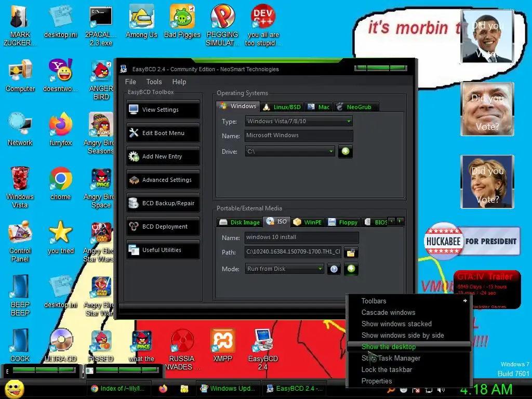Select the DEV C++ desktop icon
The height and width of the screenshot is (399, 532).
[x=263, y=25]
